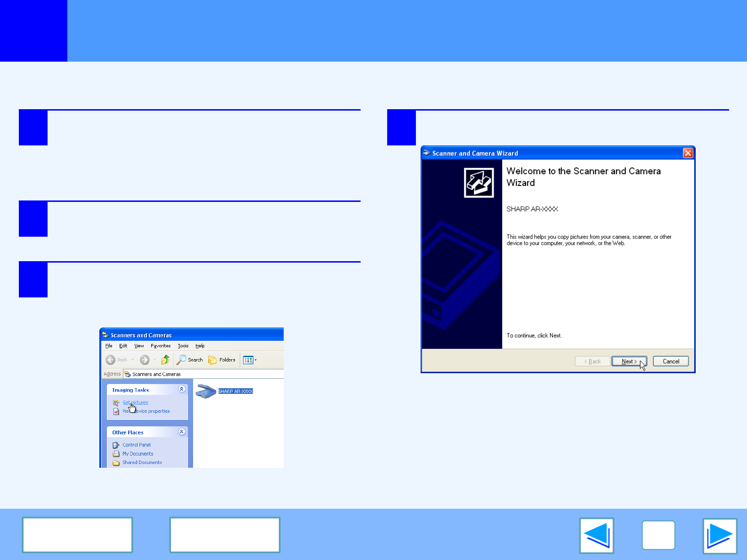Click the Search magnifier icon
Screen dimensions: 747x560
[x=181, y=360]
